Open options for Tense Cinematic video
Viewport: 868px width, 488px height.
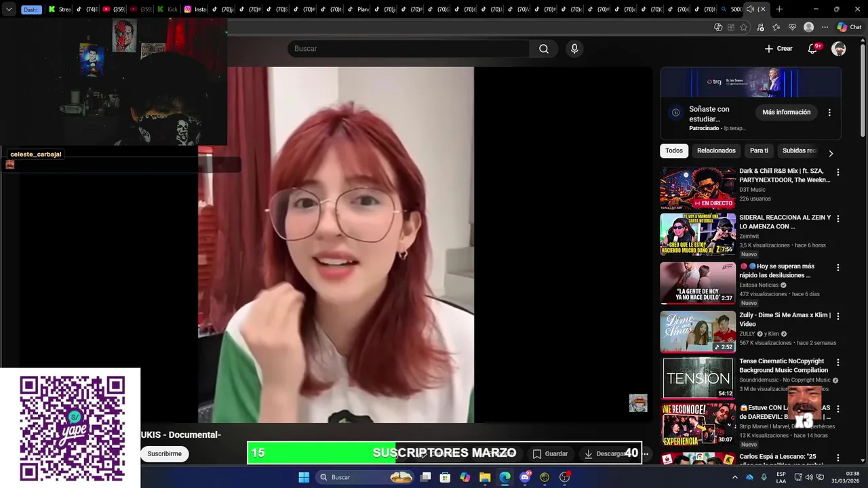[837, 363]
